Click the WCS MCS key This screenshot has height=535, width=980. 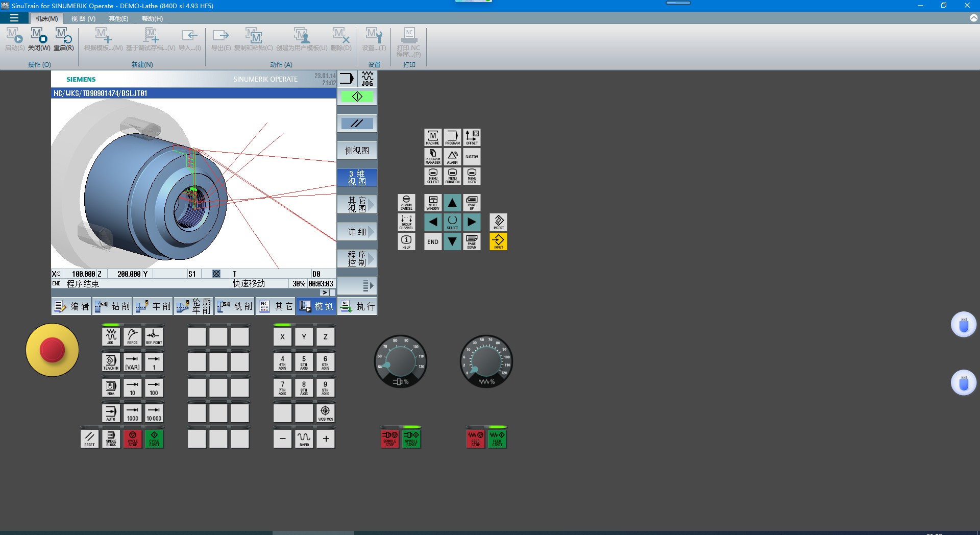(325, 414)
